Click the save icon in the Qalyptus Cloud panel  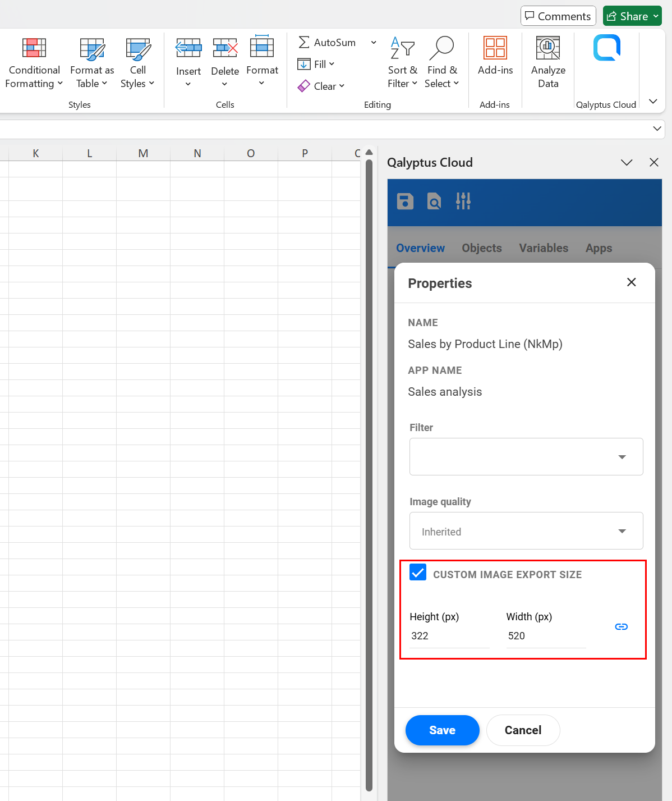404,201
